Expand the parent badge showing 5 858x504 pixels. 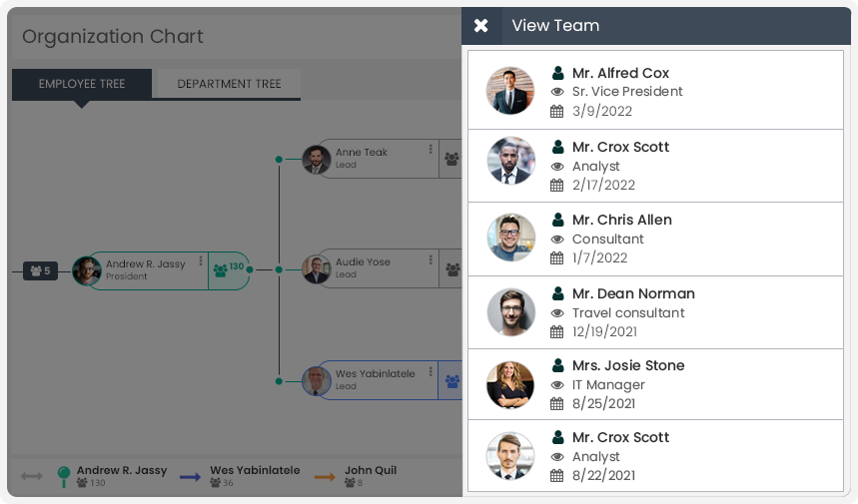click(41, 270)
